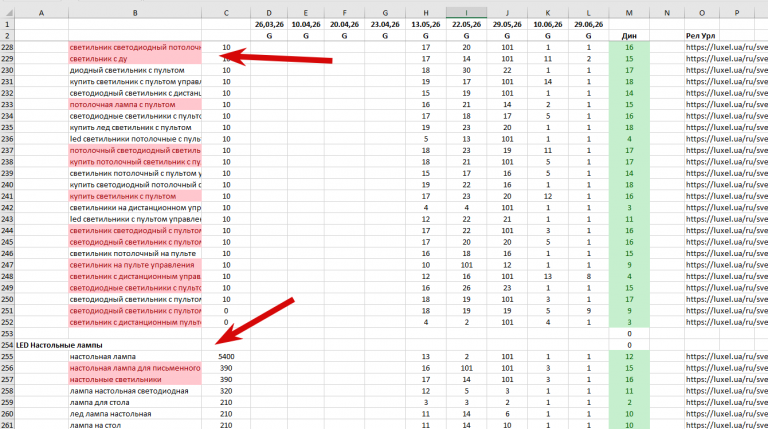Select column A header
This screenshot has height=429, width=768.
tap(41, 13)
